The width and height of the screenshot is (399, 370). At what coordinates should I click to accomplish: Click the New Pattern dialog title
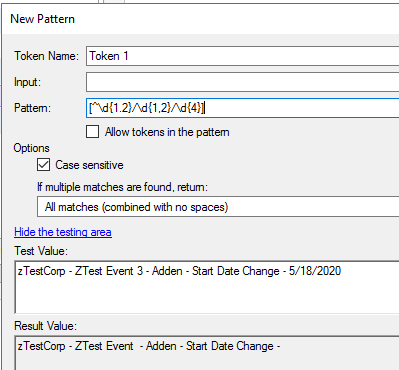[42, 19]
